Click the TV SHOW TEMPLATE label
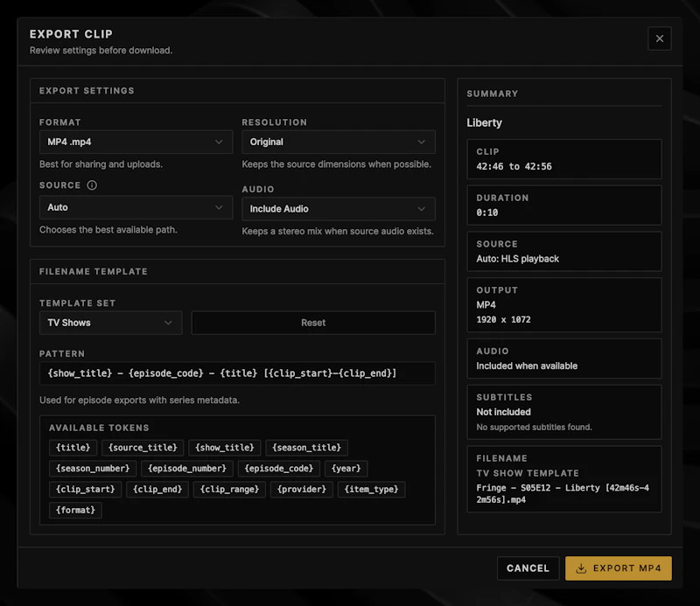Viewport: 700px width, 606px height. 528,473
